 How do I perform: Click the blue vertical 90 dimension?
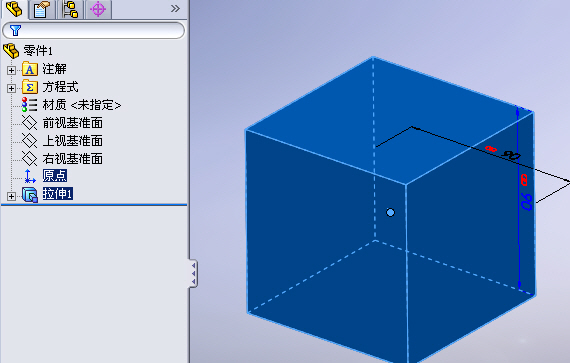point(526,202)
